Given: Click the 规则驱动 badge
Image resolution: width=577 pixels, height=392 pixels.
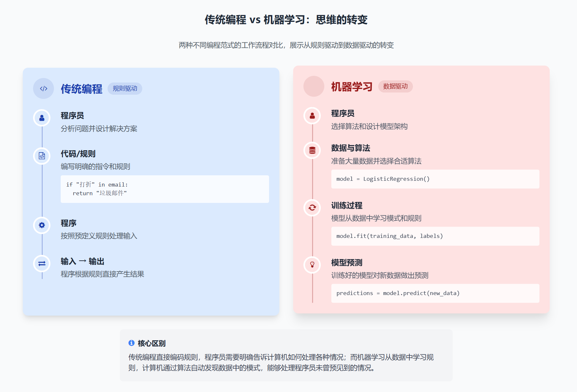Looking at the screenshot, I should 125,89.
